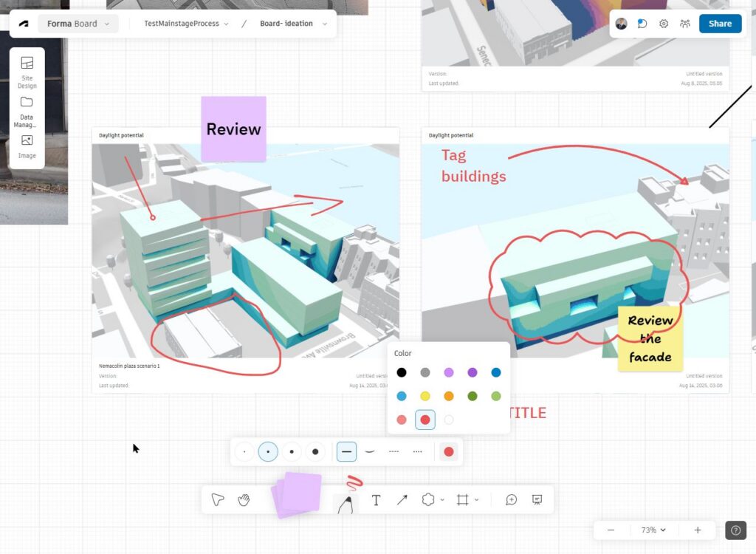
Task: Pick the yellow color swatch
Action: coord(425,397)
